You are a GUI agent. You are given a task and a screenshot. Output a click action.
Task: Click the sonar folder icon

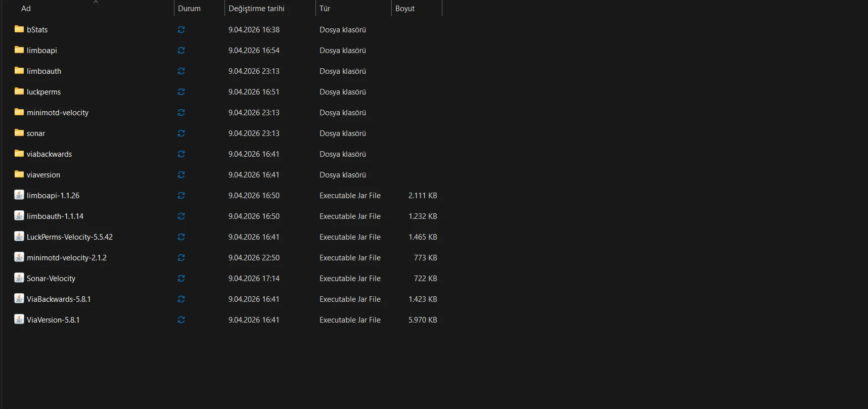pos(19,133)
